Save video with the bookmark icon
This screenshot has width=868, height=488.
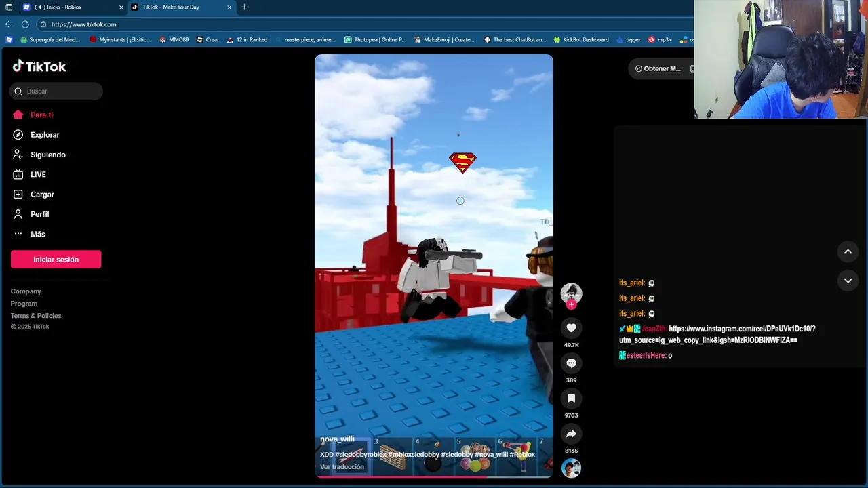point(571,399)
